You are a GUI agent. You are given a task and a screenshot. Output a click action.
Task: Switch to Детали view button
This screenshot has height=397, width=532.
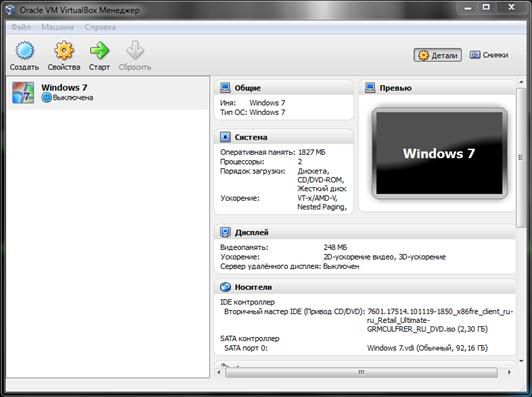[x=438, y=55]
